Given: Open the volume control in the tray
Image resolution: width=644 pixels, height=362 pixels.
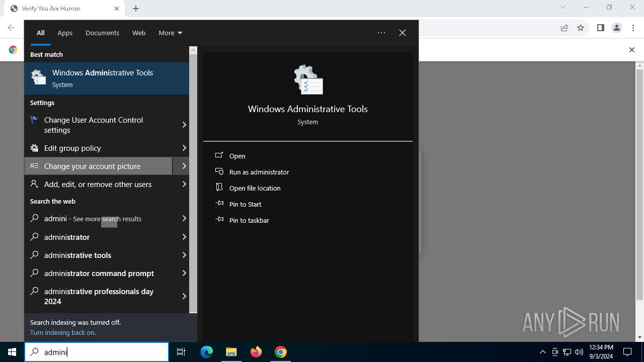Looking at the screenshot, I should point(579,352).
